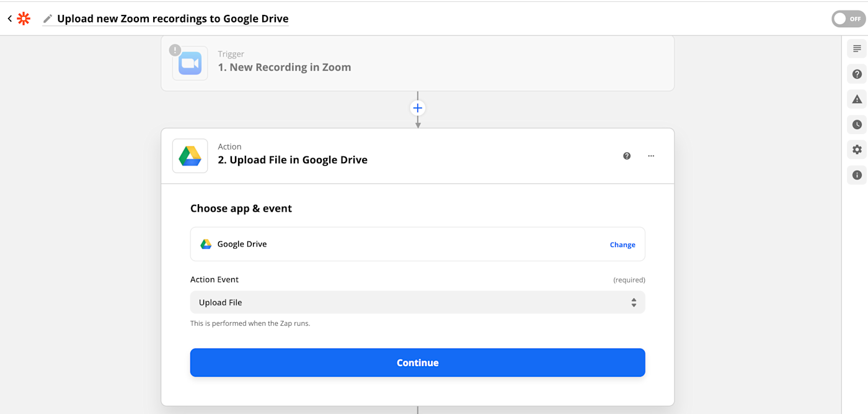This screenshot has height=414, width=868.
Task: Expand step 1 New Recording in Zoom
Action: coord(417,63)
